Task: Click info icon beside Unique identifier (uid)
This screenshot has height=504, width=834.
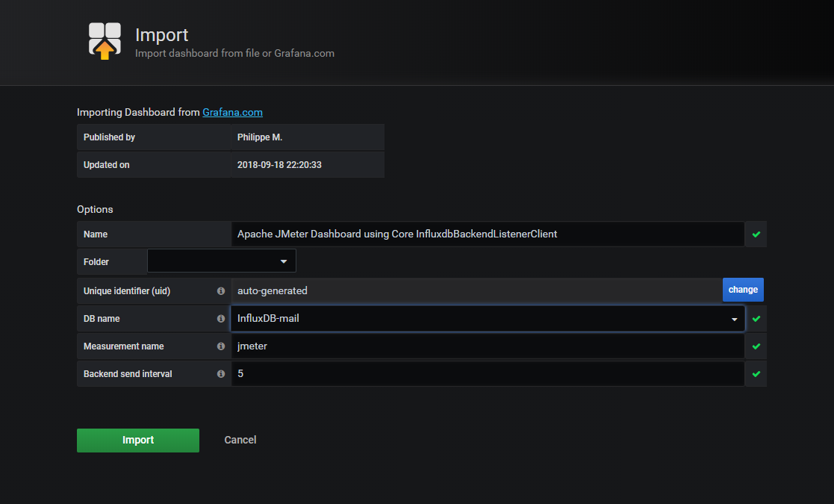Action: click(221, 291)
